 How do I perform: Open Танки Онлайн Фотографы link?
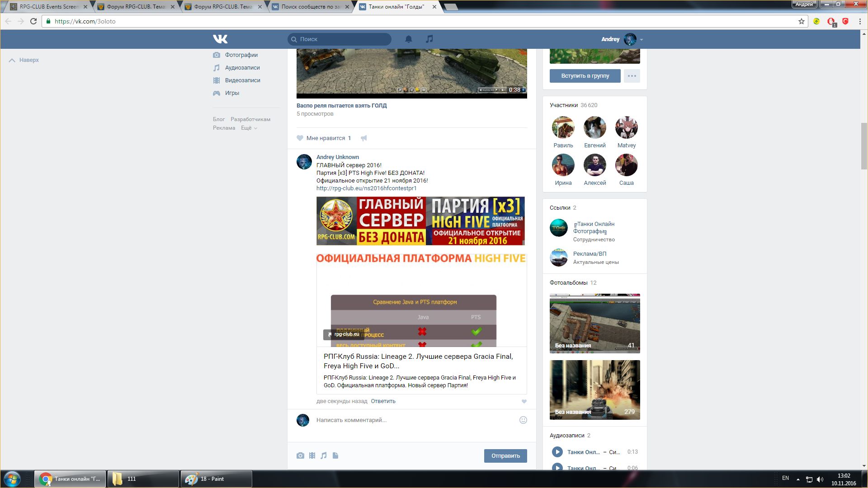tap(594, 228)
